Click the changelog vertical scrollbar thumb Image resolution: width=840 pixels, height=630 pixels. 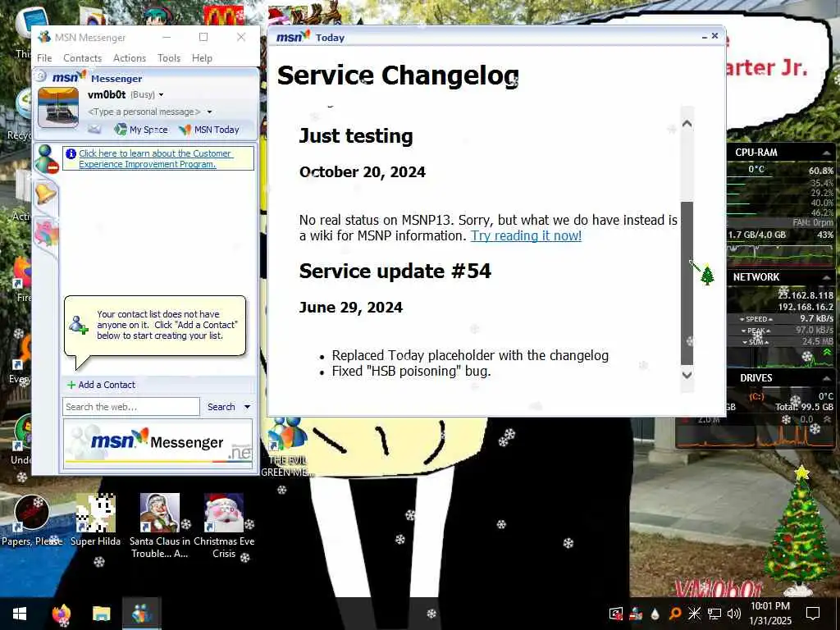(687, 283)
